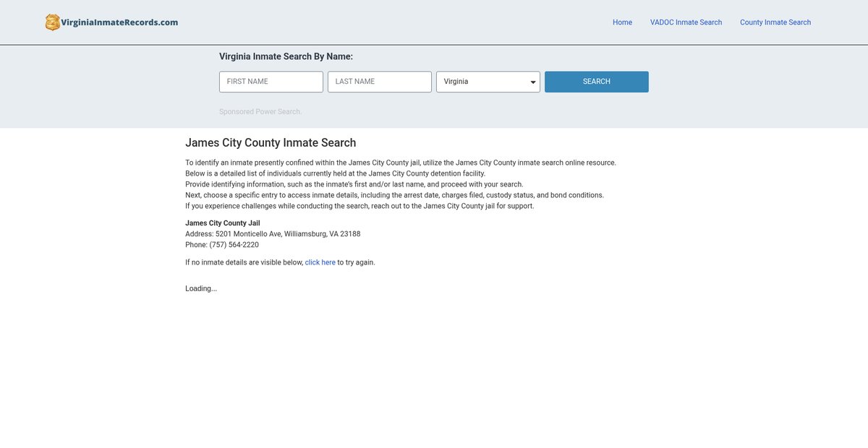868x448 pixels.
Task: Select the 'To identify an inmate presently confined' sentence
Action: click(x=401, y=163)
